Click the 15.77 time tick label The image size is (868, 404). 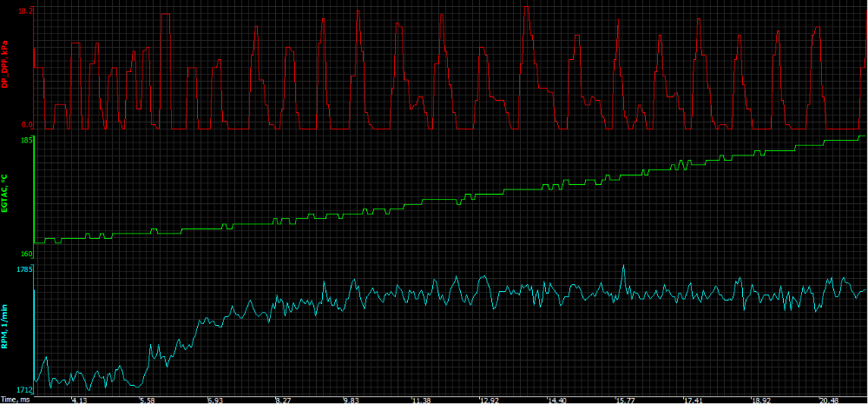pos(625,400)
